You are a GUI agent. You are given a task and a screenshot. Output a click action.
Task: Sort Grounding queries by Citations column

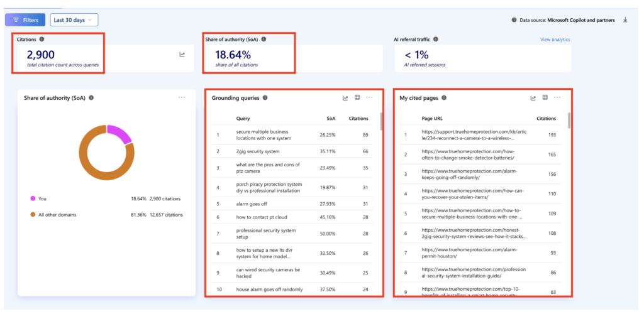(358, 119)
